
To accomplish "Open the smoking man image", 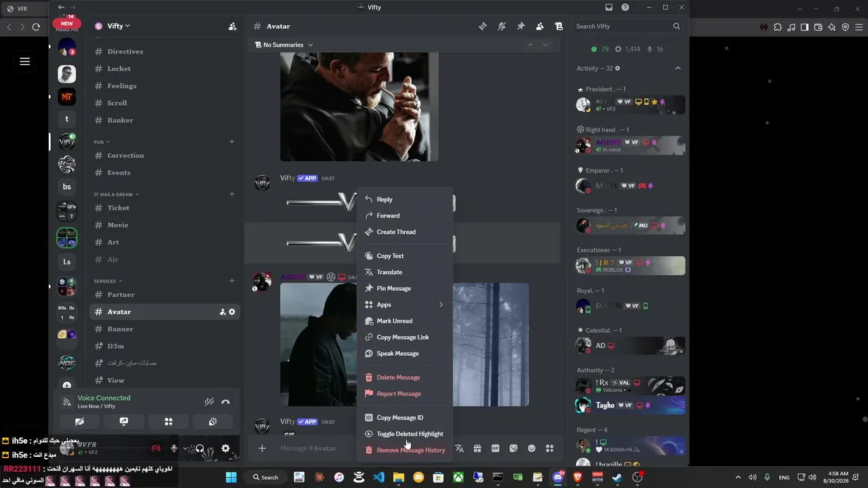I will pyautogui.click(x=359, y=106).
